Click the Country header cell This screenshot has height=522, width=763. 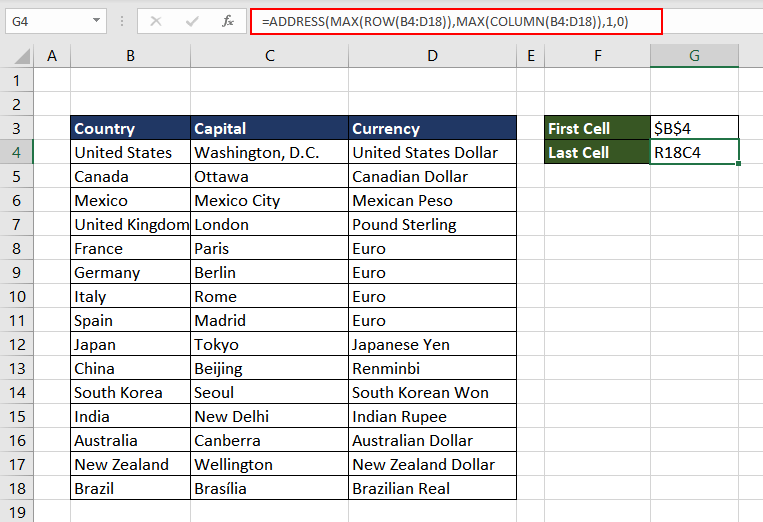[130, 128]
